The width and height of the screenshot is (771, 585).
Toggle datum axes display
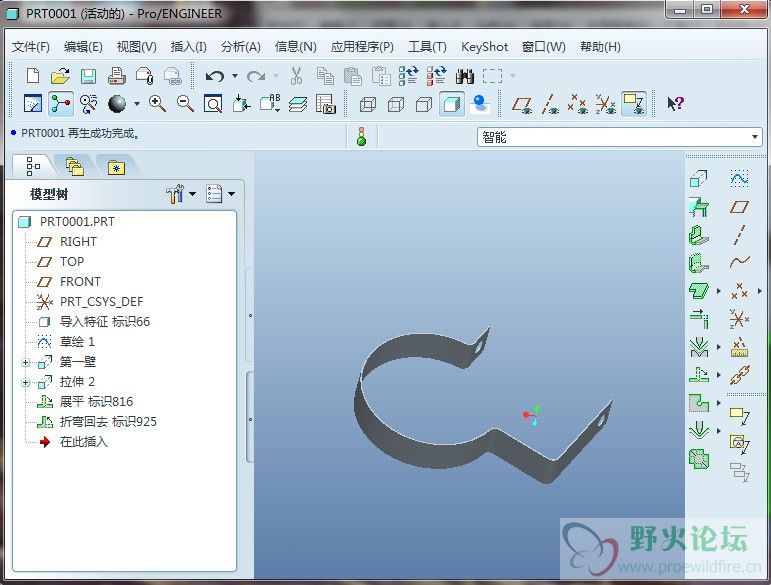tap(550, 104)
